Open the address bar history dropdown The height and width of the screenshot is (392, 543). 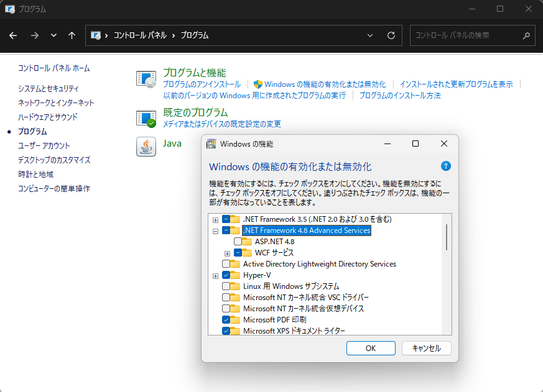[371, 35]
